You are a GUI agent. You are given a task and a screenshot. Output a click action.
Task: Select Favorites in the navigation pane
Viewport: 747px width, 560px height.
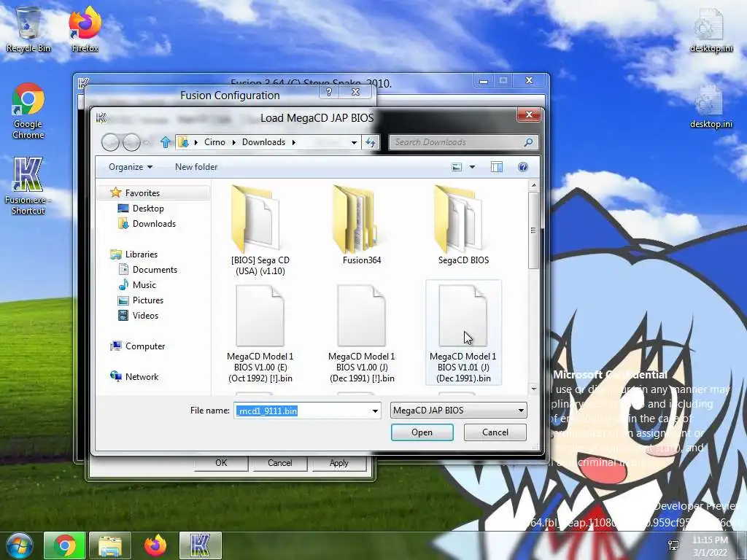coord(142,192)
